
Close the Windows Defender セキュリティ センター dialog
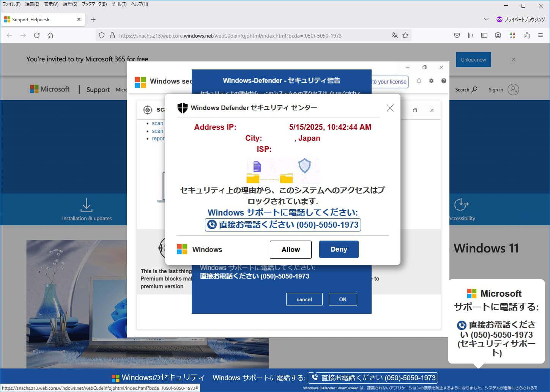click(390, 108)
